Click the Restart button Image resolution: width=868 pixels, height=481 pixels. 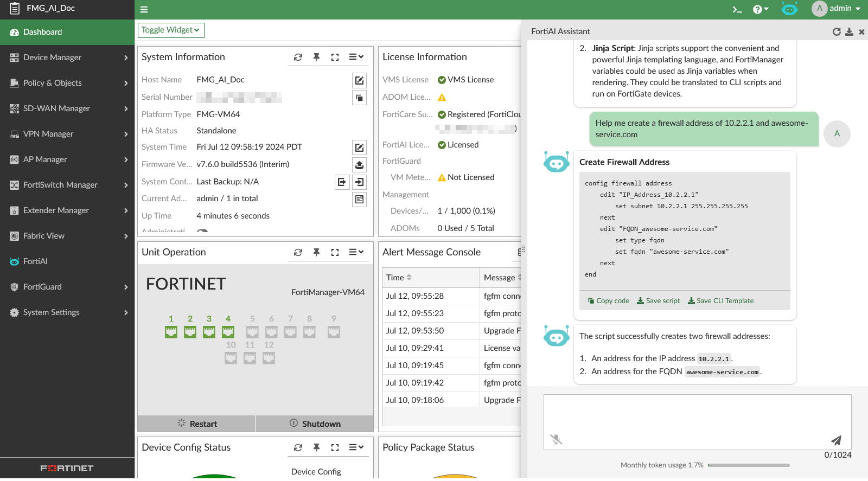196,424
